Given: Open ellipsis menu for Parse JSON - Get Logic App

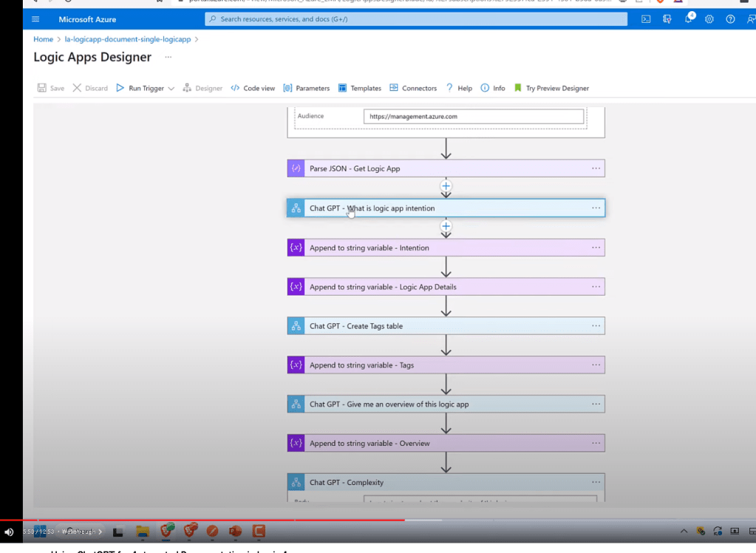Looking at the screenshot, I should [x=596, y=169].
